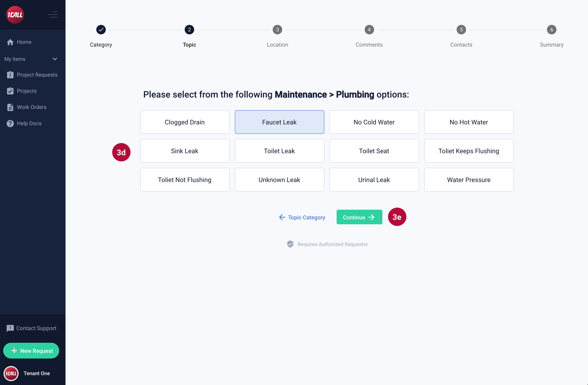Viewport: 588px width, 385px height.
Task: Jump to step 6 Summary
Action: pos(551,30)
